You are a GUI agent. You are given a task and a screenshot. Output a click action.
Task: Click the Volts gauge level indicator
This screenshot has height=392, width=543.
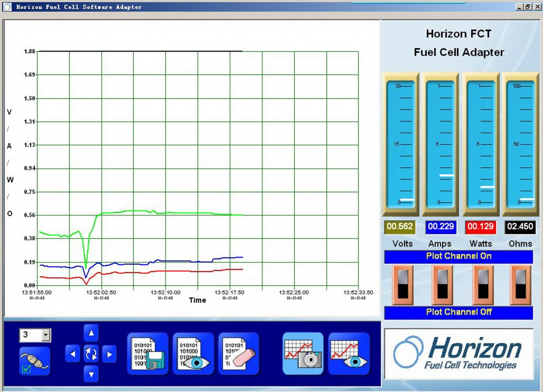(407, 200)
